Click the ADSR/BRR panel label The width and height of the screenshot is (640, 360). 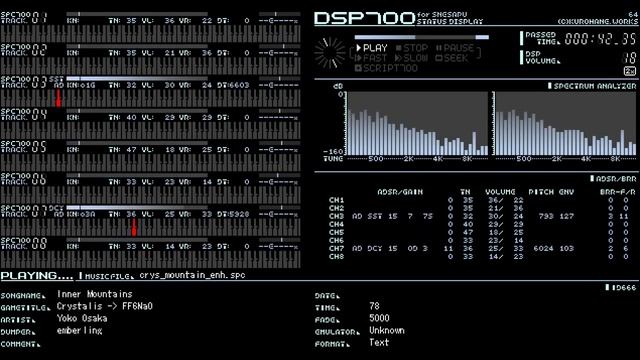pos(613,178)
